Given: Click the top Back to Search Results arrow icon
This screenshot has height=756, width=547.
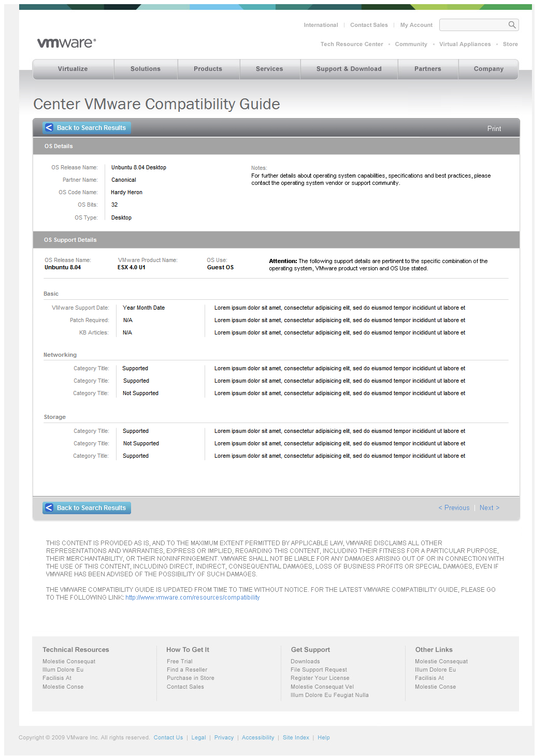Looking at the screenshot, I should tap(49, 128).
